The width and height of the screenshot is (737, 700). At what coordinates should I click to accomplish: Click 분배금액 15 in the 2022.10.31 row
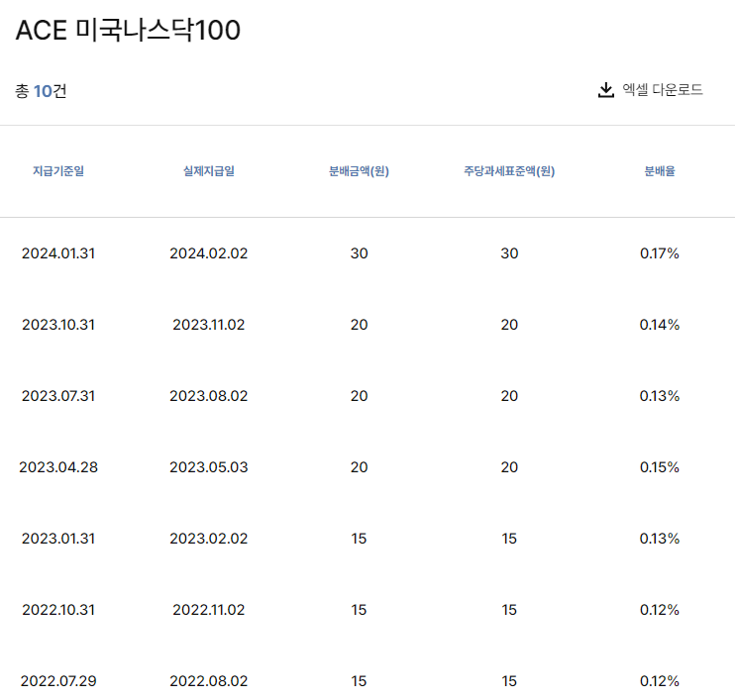(x=360, y=610)
